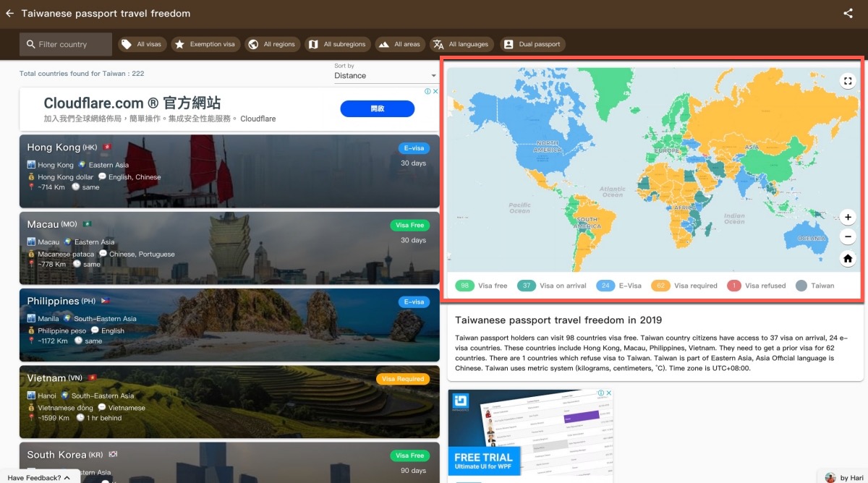Click Hanoi capital text in Vietnam card
The height and width of the screenshot is (483, 868).
[46, 396]
